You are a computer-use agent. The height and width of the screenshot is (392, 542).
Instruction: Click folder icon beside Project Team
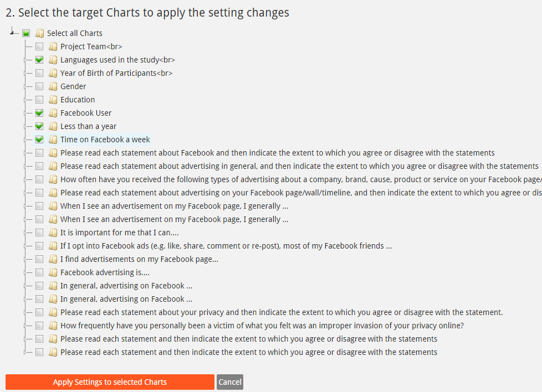pyautogui.click(x=53, y=47)
